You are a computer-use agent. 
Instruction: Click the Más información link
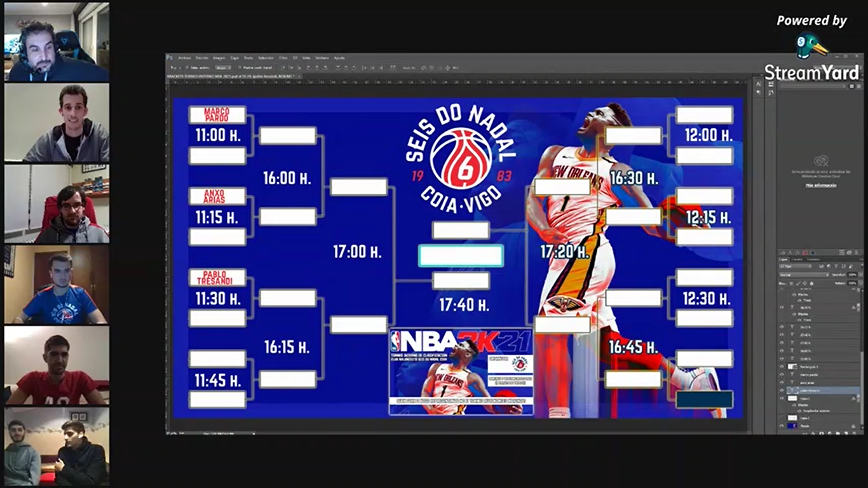tap(821, 185)
